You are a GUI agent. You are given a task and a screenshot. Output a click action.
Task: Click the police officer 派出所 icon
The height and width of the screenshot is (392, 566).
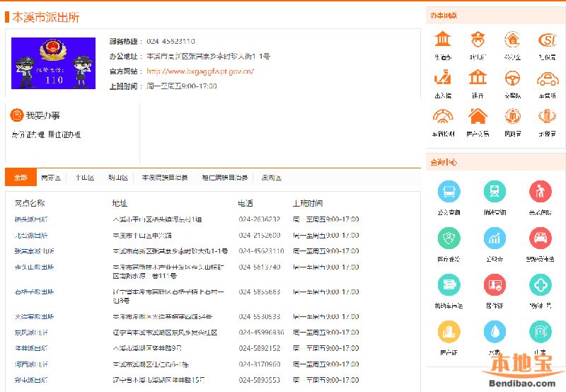tap(478, 40)
